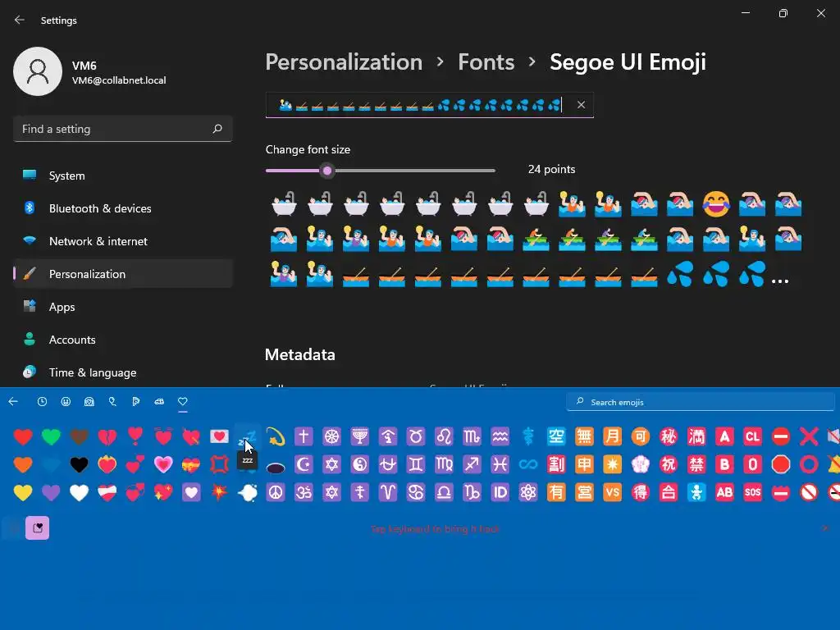Focus the Search emojis field
This screenshot has width=840, height=630.
pyautogui.click(x=701, y=402)
